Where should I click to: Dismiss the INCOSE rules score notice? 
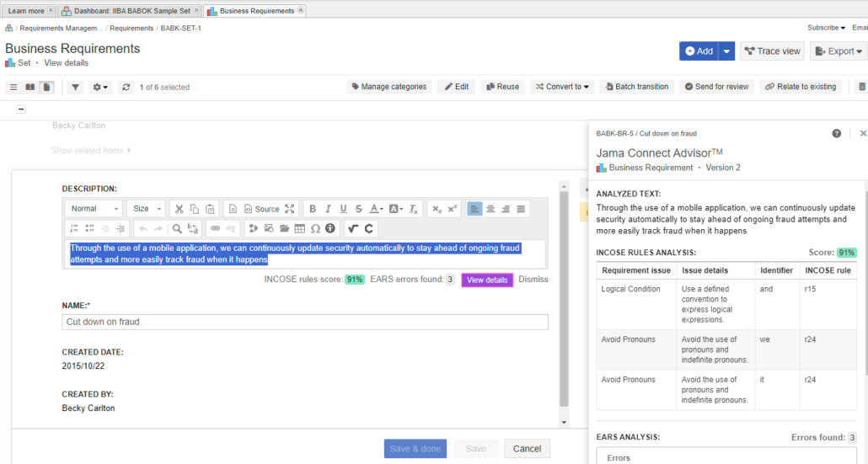[533, 280]
